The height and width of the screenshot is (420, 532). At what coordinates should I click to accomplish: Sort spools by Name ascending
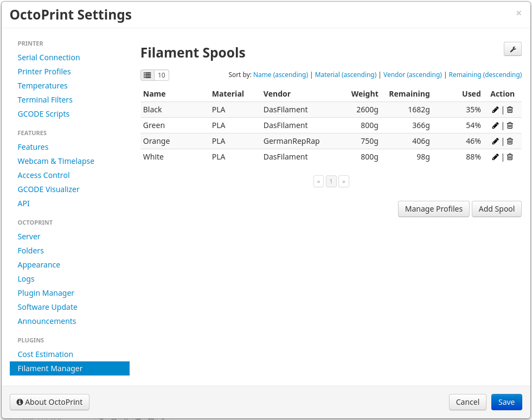pos(280,75)
